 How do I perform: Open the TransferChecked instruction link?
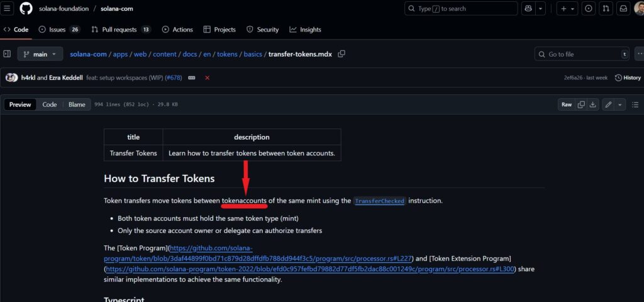(x=379, y=201)
